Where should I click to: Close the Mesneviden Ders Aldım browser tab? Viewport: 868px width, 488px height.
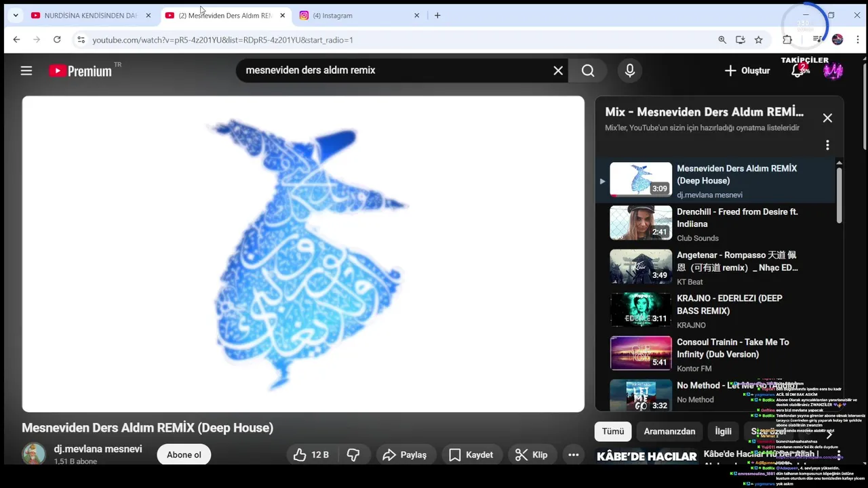point(283,16)
